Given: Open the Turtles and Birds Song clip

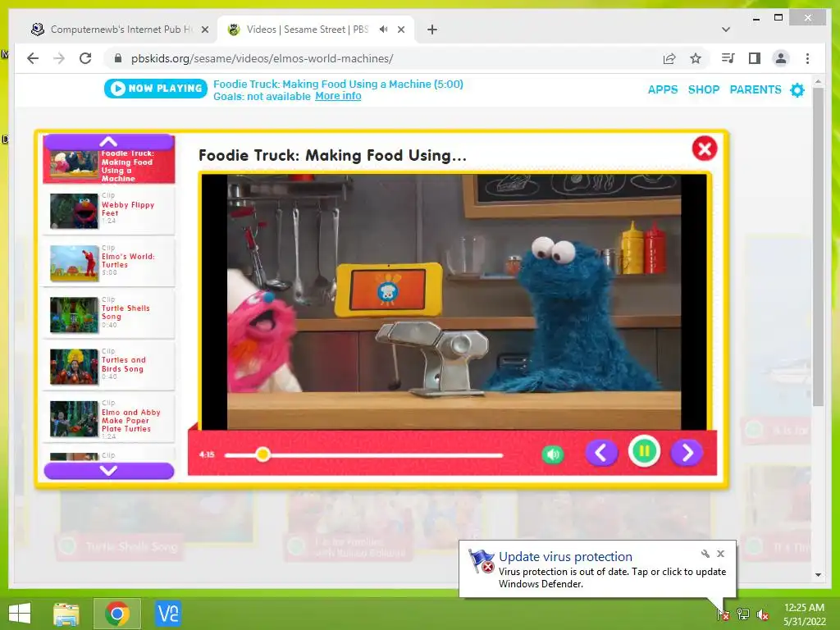Looking at the screenshot, I should 109,367.
